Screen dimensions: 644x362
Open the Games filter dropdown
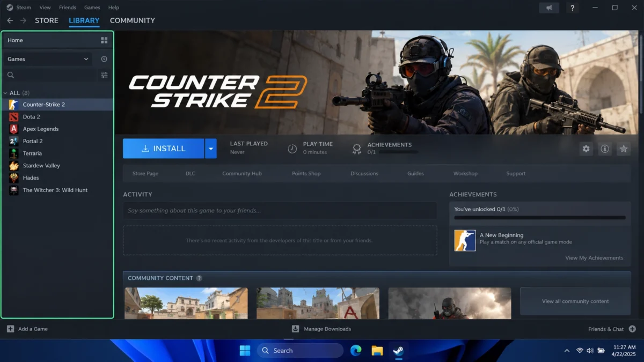coord(49,59)
